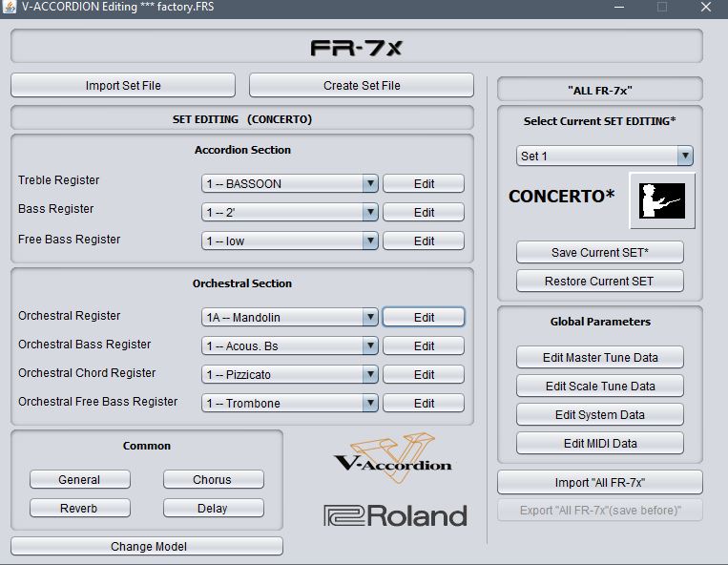The image size is (728, 565).
Task: Expand the Orchestral Chord Register dropdown
Action: click(290, 374)
